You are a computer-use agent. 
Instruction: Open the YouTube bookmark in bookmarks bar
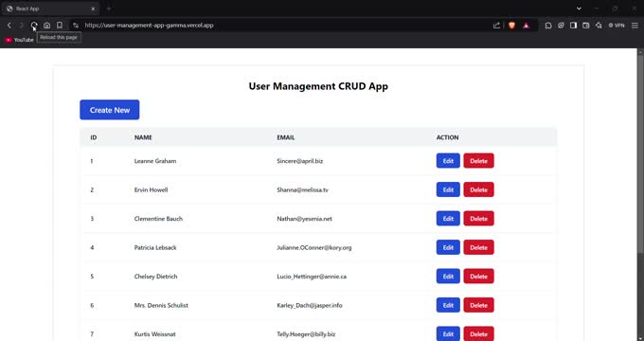(x=20, y=40)
